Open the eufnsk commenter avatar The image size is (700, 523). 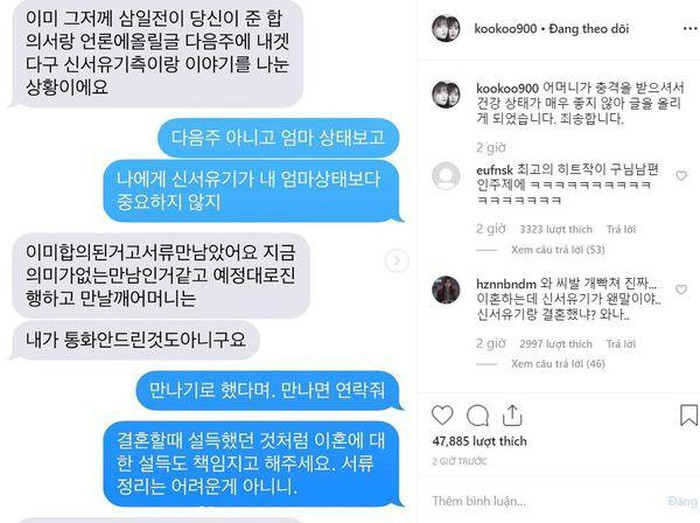[x=446, y=176]
